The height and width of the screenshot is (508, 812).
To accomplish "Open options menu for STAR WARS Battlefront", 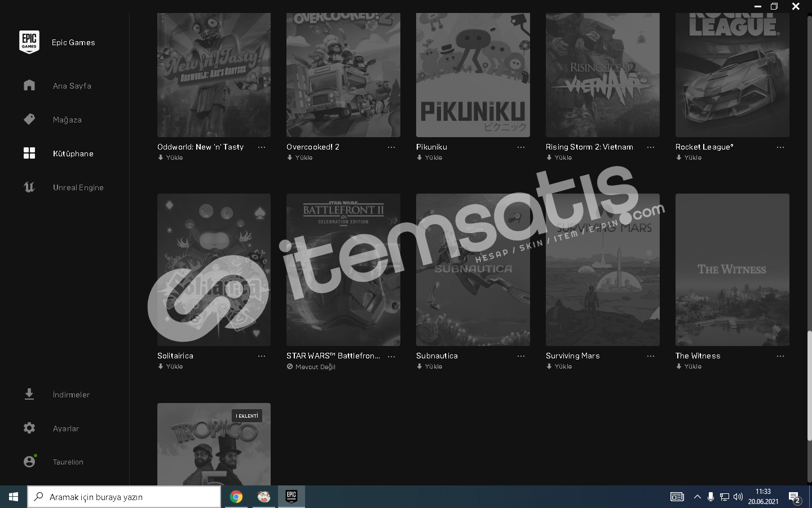I will click(391, 356).
